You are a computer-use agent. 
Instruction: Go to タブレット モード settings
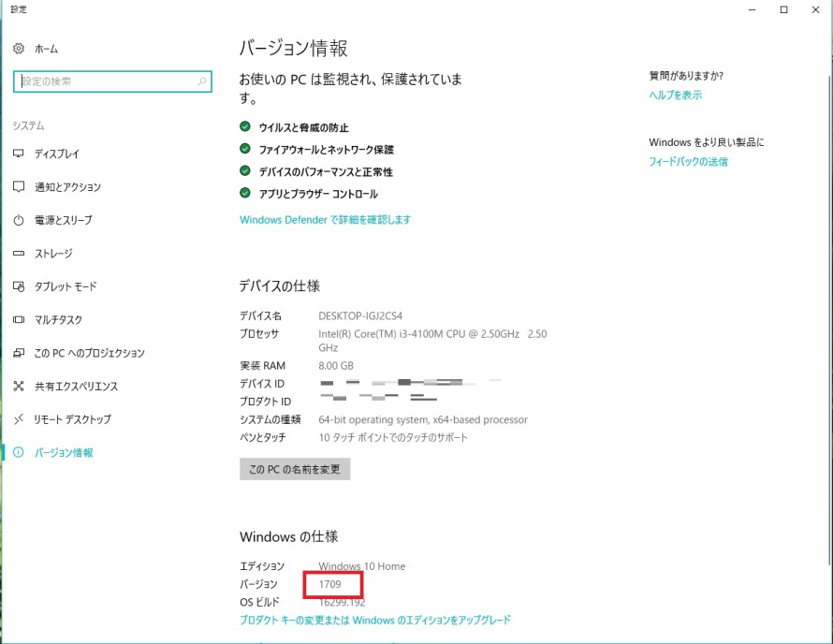tap(66, 286)
